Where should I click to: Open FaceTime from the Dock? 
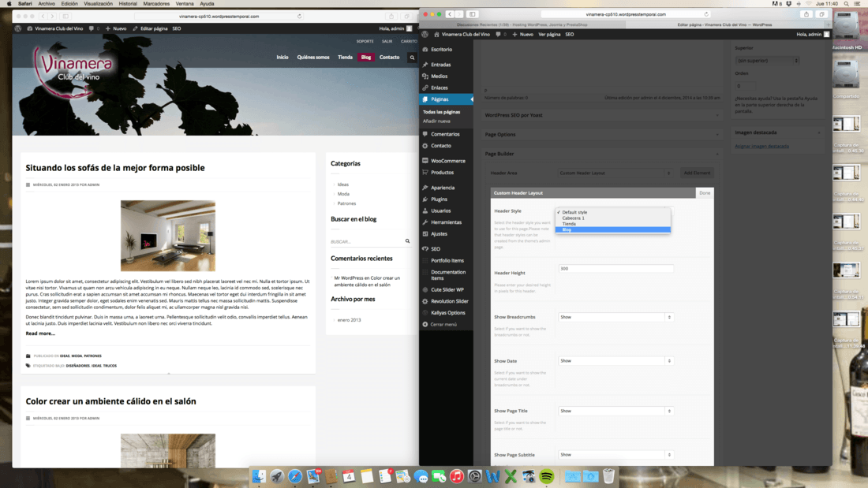click(x=439, y=476)
